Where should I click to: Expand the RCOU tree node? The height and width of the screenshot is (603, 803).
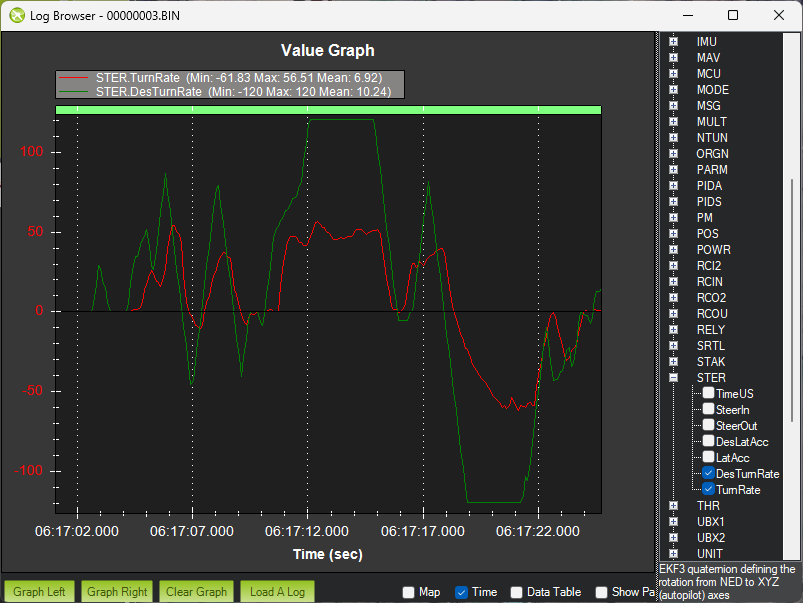click(x=673, y=314)
